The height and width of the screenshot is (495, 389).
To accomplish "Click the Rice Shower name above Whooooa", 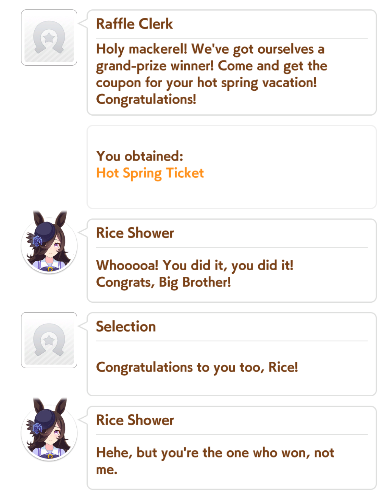I will (135, 233).
